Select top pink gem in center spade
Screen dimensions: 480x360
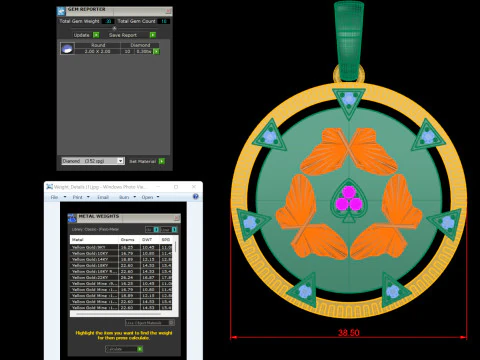[349, 192]
